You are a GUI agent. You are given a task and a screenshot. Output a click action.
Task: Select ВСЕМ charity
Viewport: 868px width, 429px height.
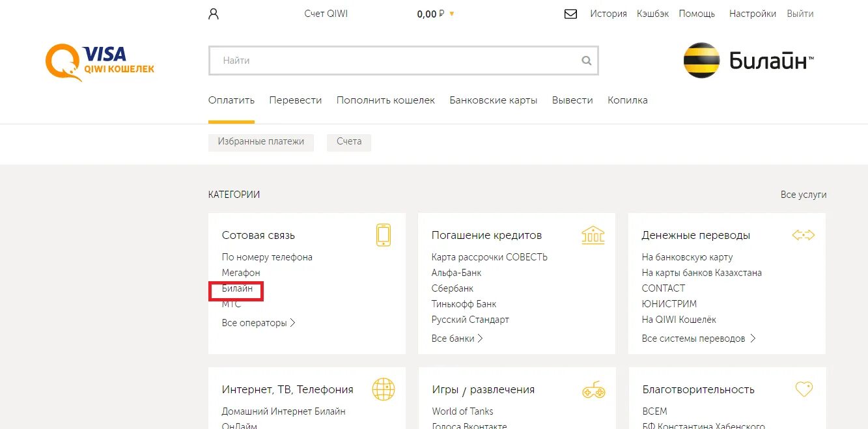[655, 411]
